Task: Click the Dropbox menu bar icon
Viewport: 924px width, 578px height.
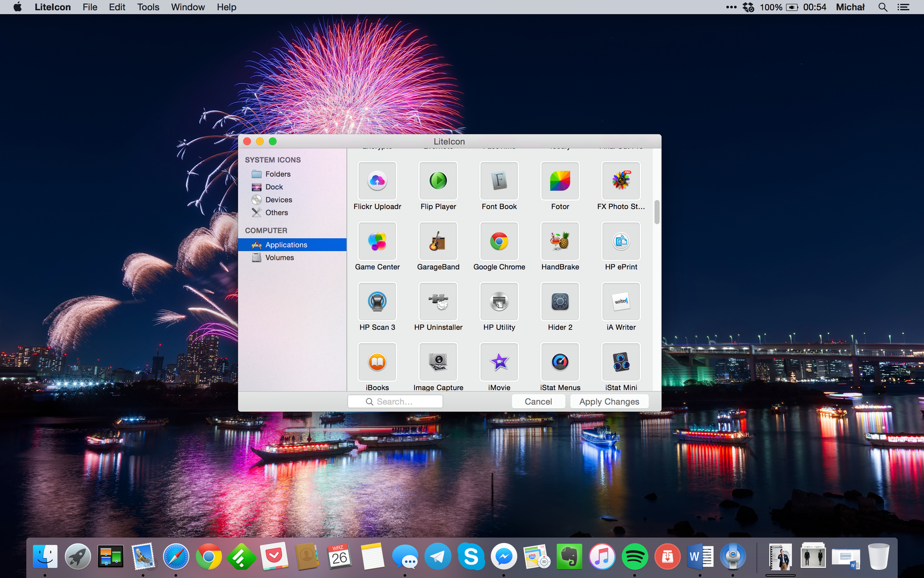Action: click(x=748, y=7)
